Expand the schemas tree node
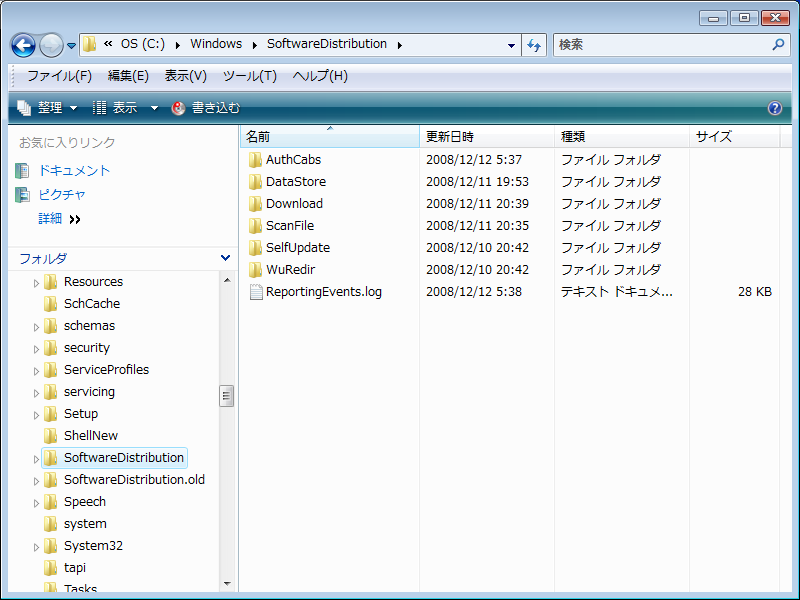800x600 pixels. [x=36, y=327]
